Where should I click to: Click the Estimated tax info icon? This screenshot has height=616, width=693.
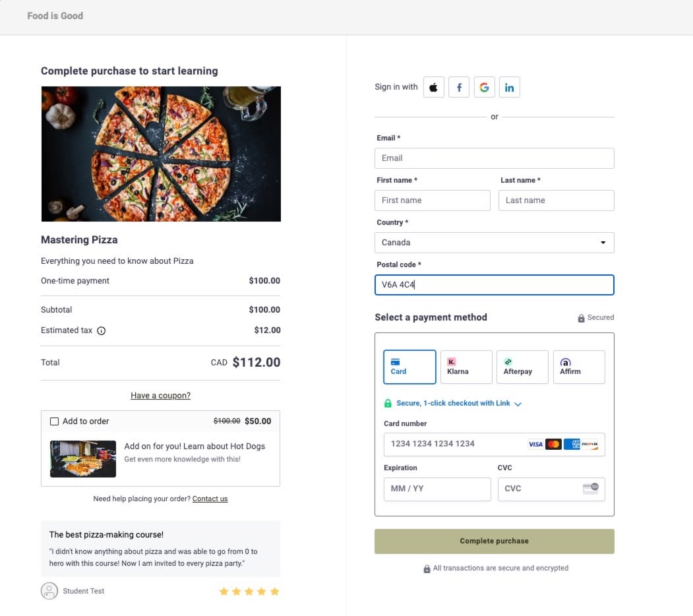(x=101, y=330)
